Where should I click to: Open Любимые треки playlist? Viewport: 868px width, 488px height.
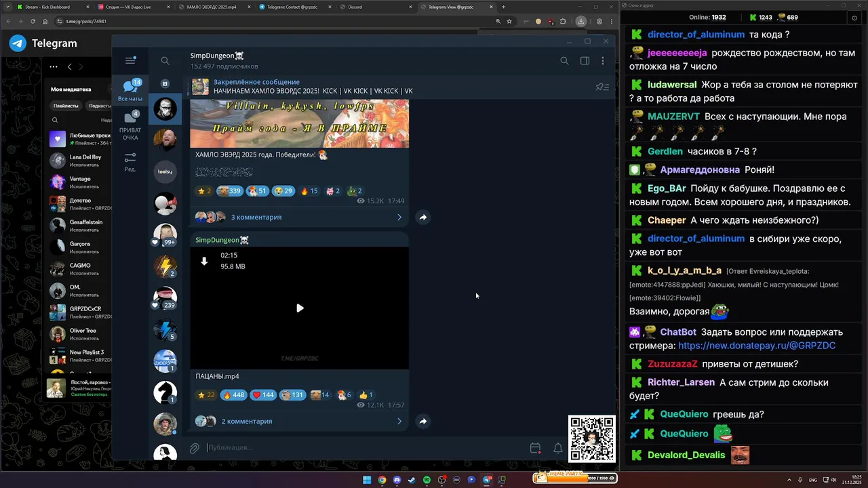coord(80,139)
